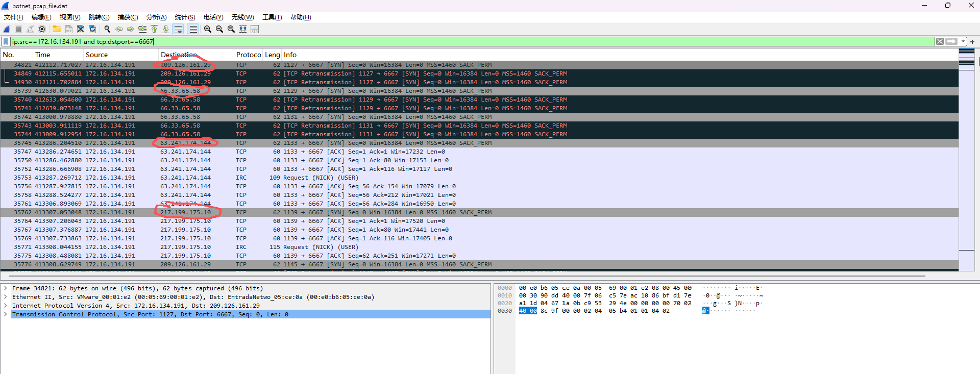Select packet 35745 SYN to 63.241.174.144
980x374 pixels.
coord(479,143)
